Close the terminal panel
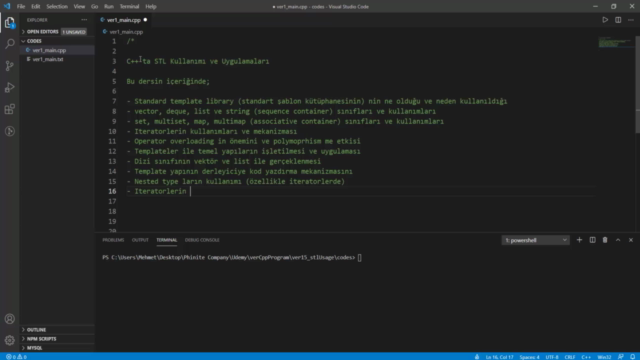Image resolution: width=640 pixels, height=360 pixels. click(x=631, y=240)
